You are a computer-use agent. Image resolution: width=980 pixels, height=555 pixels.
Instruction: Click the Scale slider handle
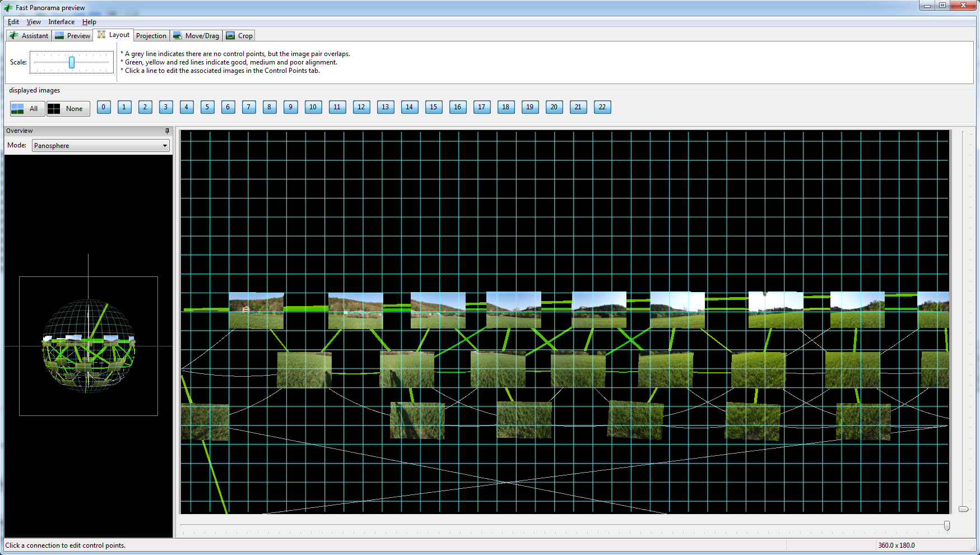(x=72, y=62)
